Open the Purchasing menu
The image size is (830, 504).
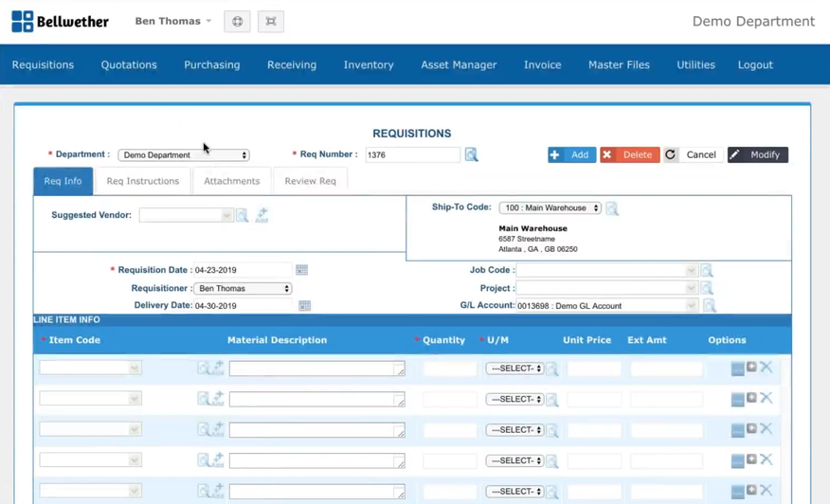(x=212, y=65)
